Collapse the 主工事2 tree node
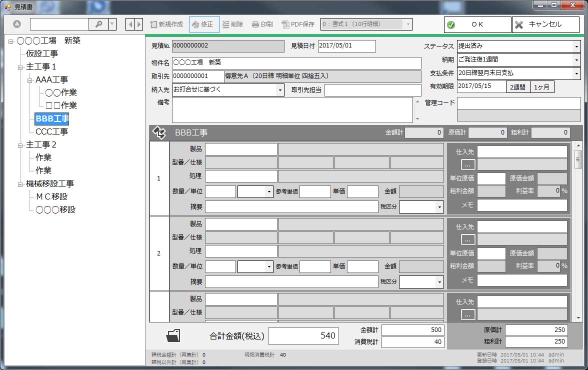This screenshot has width=588, height=370. [20, 145]
